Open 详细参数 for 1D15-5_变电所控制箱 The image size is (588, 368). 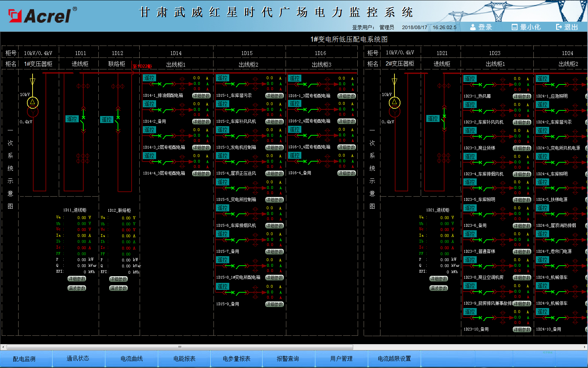point(275,200)
